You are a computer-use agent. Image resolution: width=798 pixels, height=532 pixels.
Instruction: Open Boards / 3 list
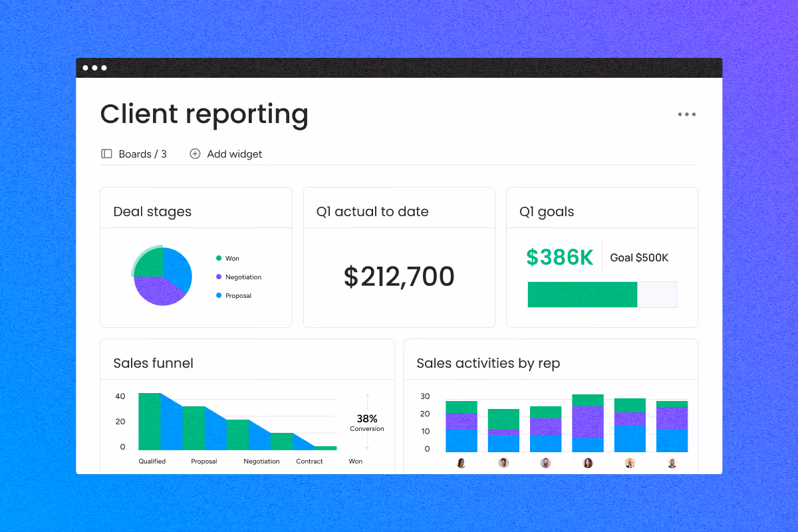point(142,154)
